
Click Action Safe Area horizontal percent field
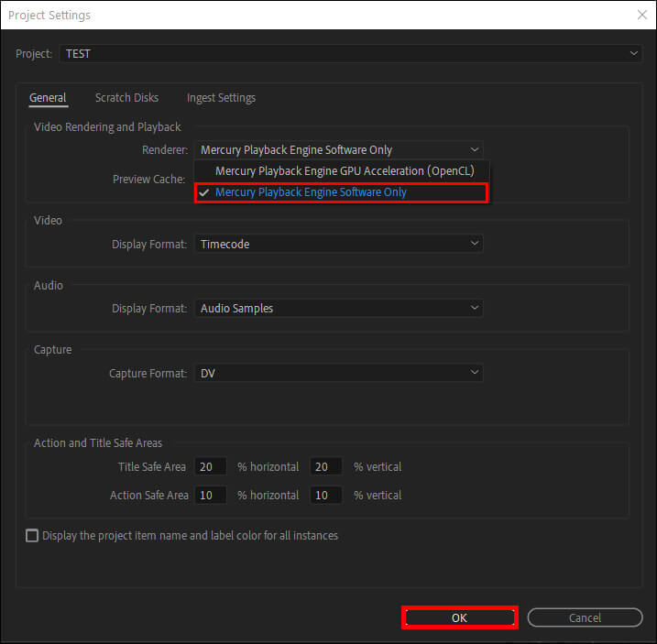point(211,496)
